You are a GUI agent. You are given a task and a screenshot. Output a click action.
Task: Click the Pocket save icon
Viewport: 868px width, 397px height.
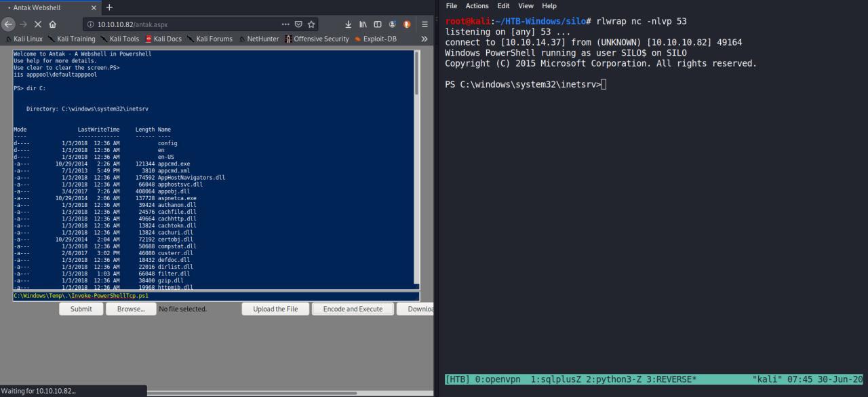[299, 24]
